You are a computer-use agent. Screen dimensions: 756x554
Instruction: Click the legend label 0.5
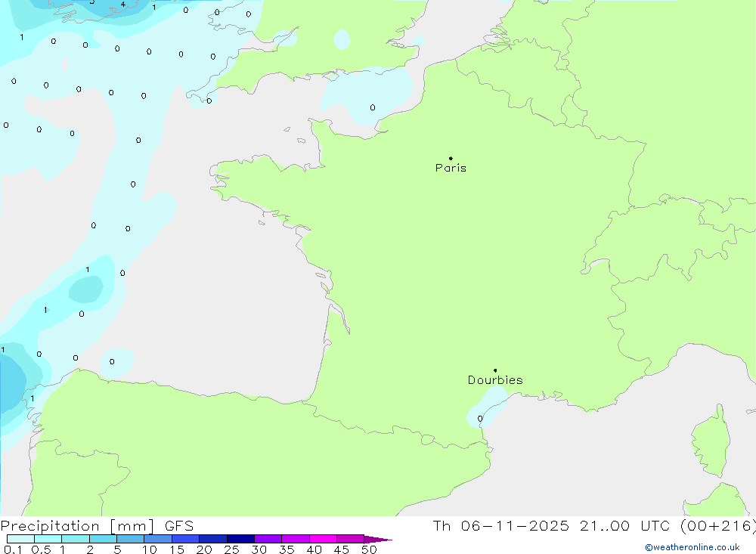click(42, 549)
